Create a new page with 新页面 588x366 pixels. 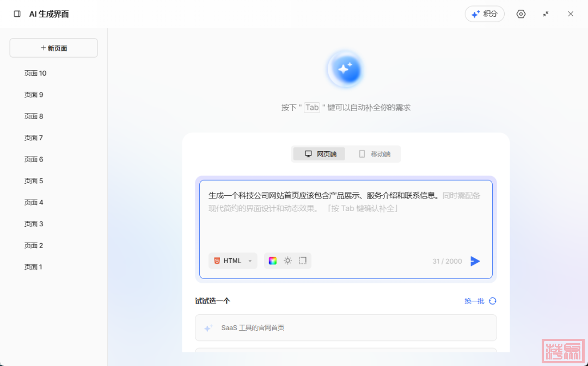click(54, 48)
